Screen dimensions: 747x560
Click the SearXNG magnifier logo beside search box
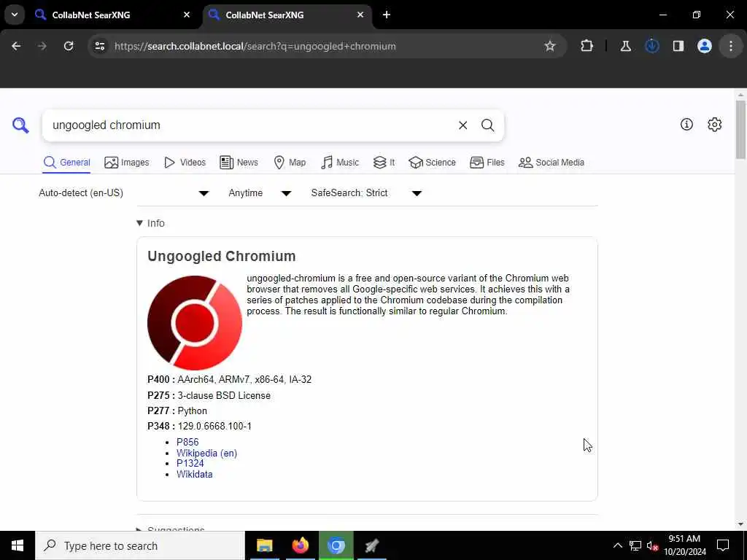click(x=20, y=125)
